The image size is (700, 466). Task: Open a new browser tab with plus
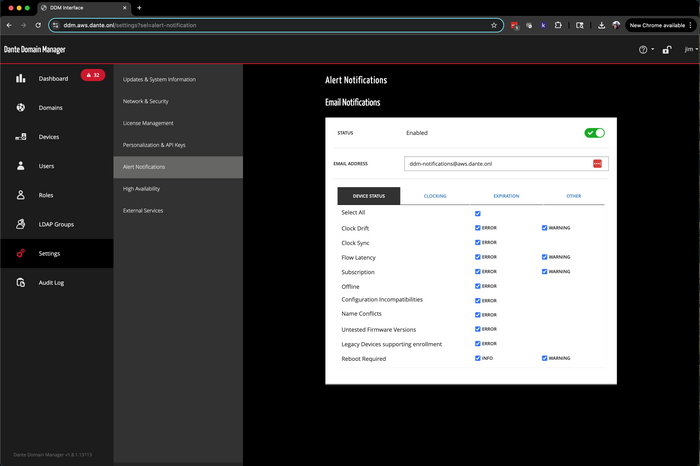[139, 8]
